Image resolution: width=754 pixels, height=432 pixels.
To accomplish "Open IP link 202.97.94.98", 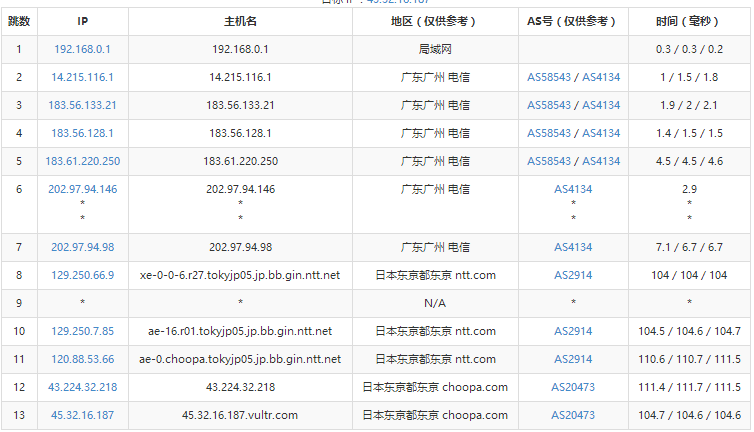I will (83, 247).
